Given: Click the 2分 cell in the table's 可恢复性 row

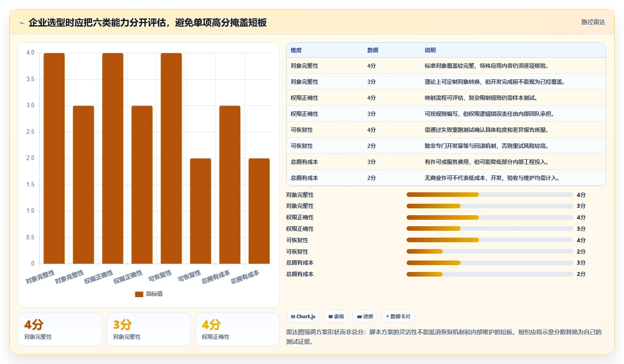Looking at the screenshot, I should tap(371, 146).
